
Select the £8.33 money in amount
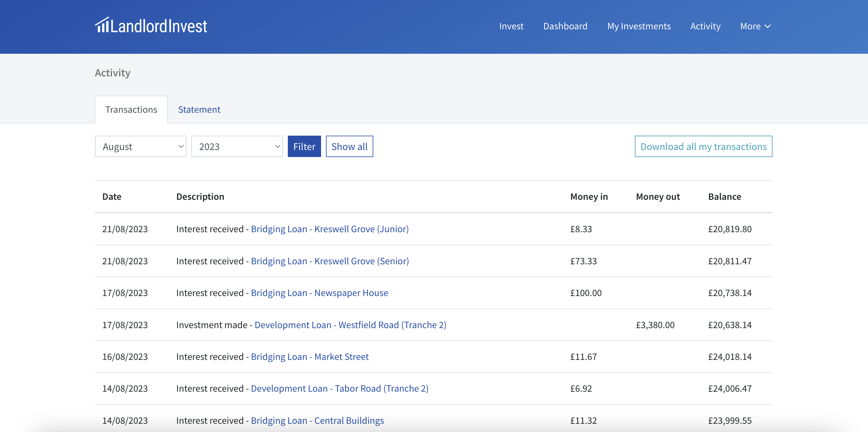pyautogui.click(x=581, y=229)
